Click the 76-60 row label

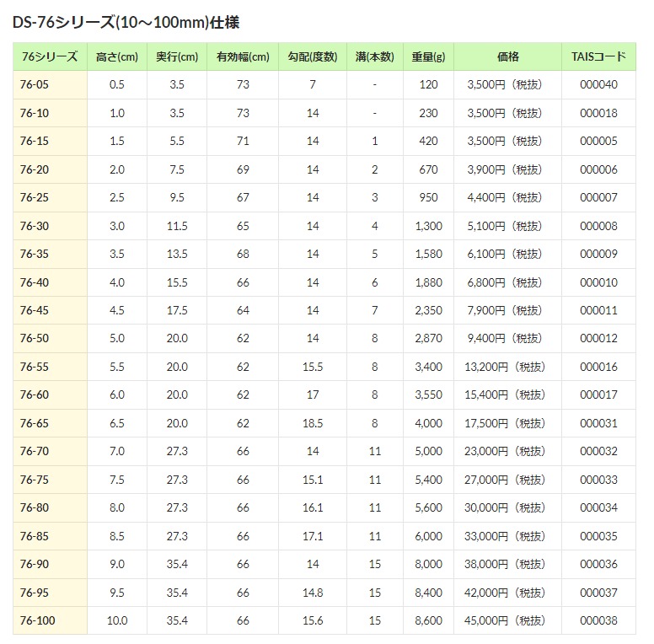(x=35, y=394)
